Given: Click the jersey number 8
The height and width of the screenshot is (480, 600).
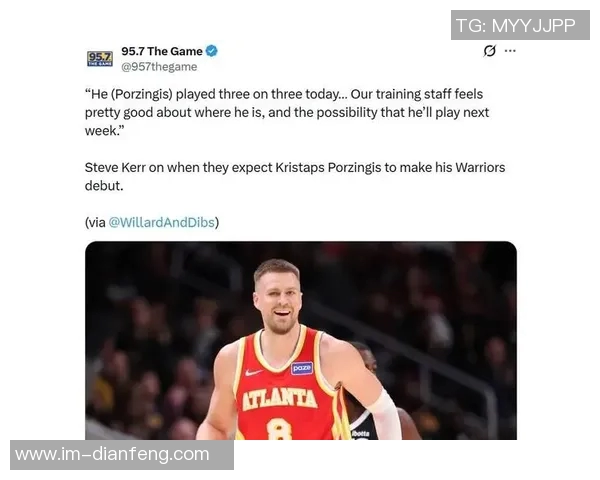Looking at the screenshot, I should (x=279, y=429).
